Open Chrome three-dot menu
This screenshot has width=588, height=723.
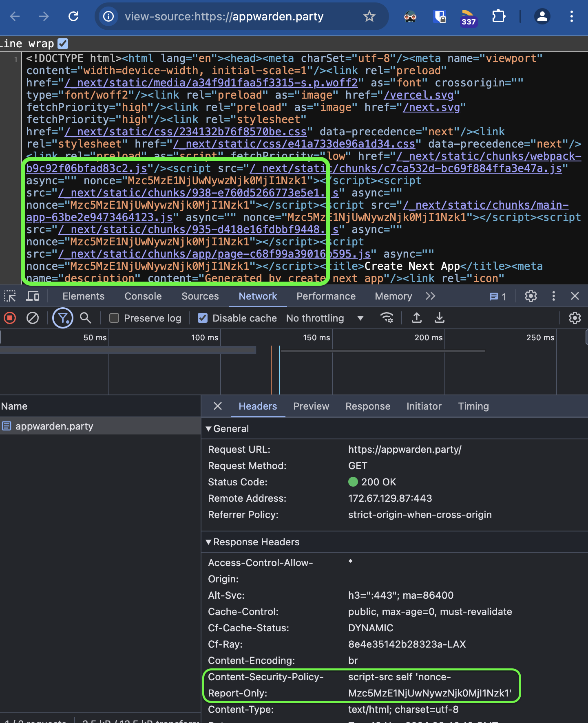point(572,16)
